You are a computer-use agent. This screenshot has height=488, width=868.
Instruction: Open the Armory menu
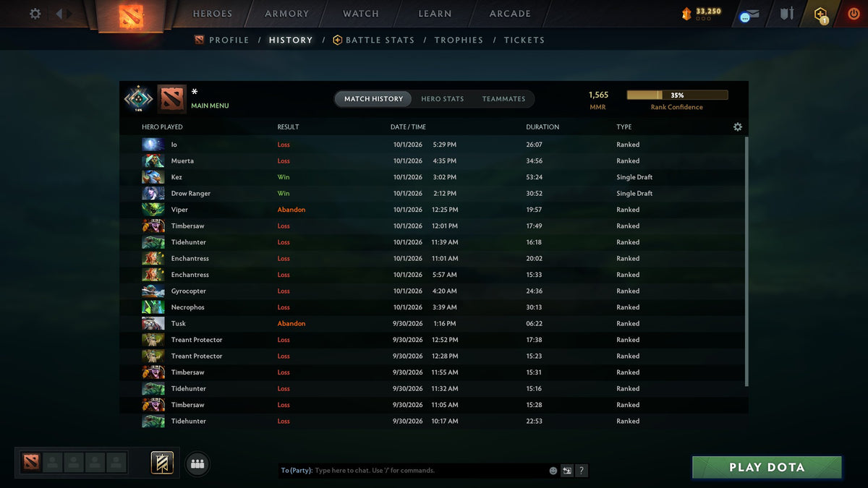click(x=286, y=14)
